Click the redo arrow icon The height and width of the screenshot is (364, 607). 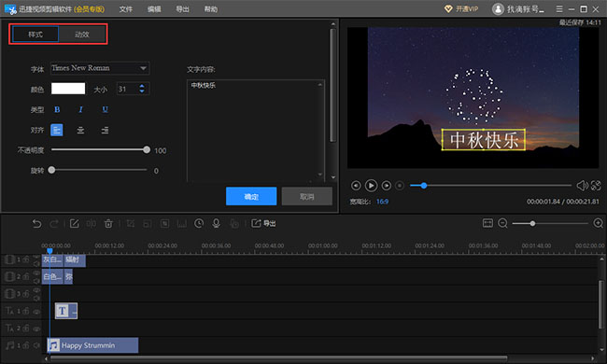tap(54, 224)
